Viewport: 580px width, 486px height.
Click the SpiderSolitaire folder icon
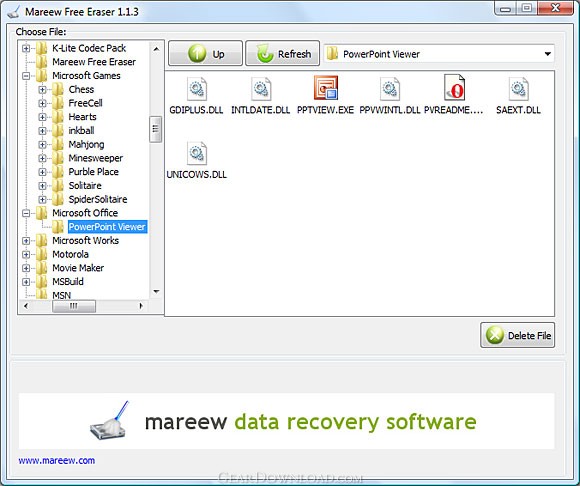[58, 199]
